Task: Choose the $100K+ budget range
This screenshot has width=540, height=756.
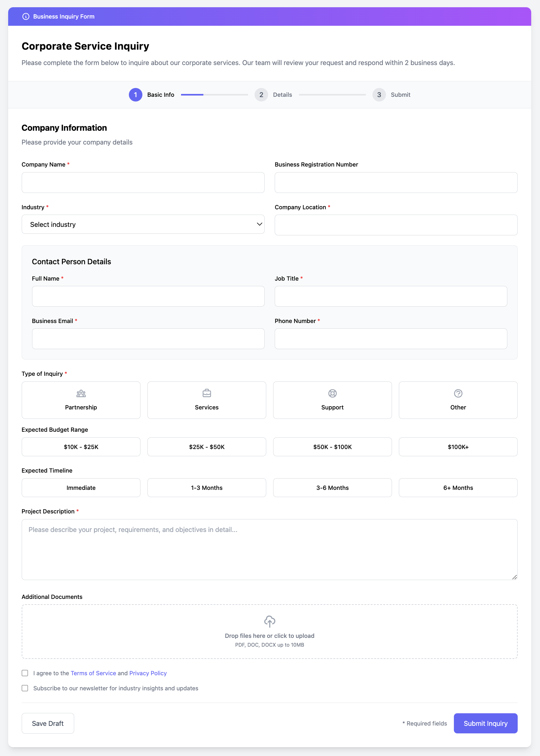Action: [458, 446]
